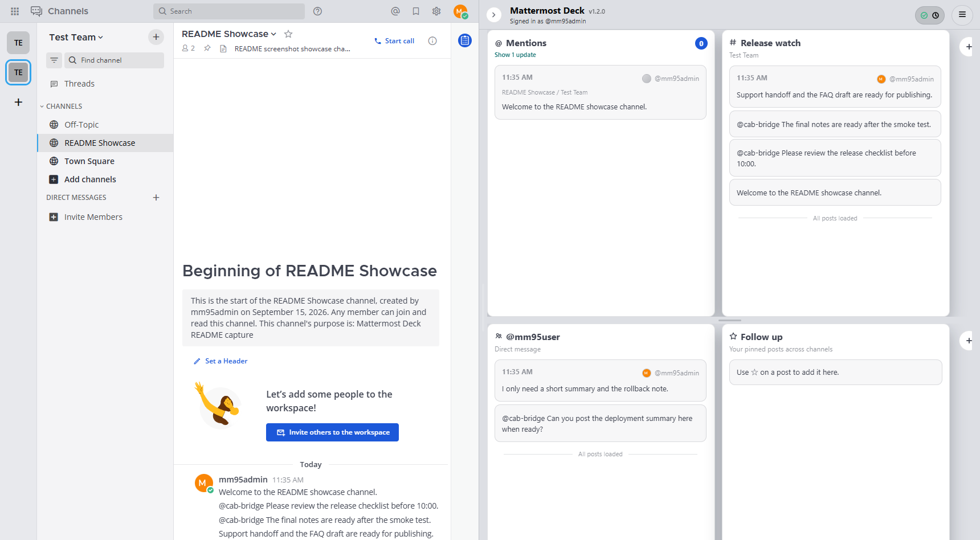Click the Release watch column title
This screenshot has width=980, height=540.
(x=771, y=43)
